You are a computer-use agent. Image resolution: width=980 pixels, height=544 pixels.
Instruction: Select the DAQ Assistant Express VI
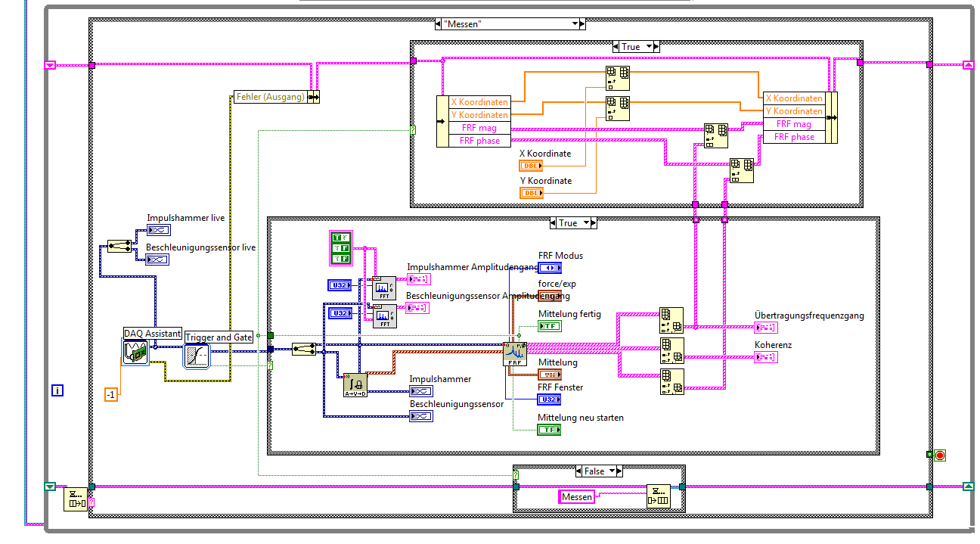click(x=136, y=353)
